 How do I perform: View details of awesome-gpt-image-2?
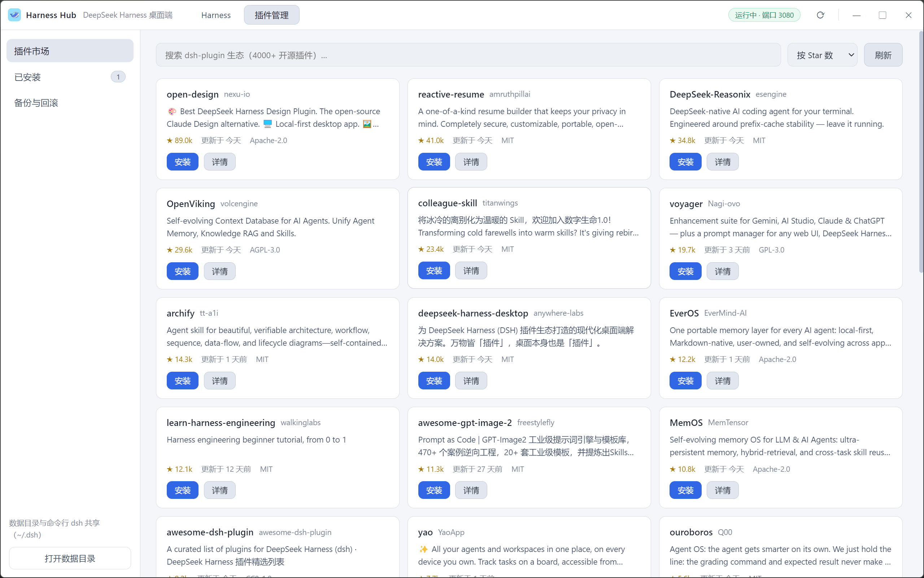(471, 490)
